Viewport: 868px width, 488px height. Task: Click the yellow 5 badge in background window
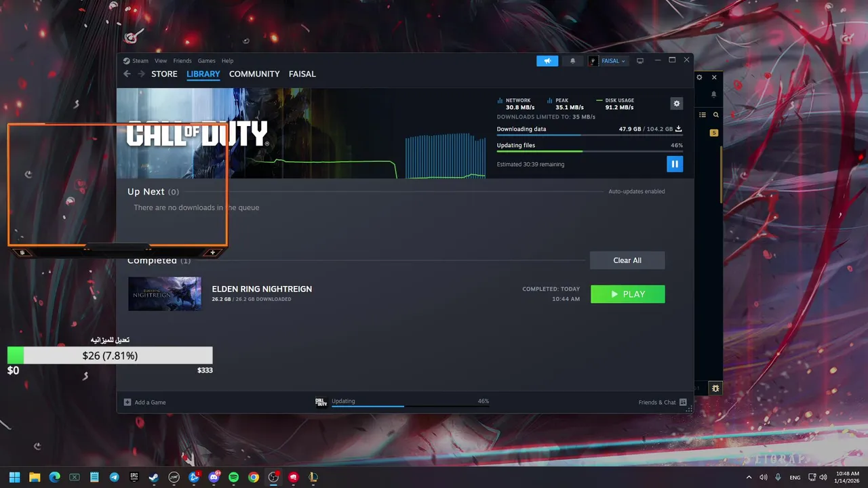point(714,133)
